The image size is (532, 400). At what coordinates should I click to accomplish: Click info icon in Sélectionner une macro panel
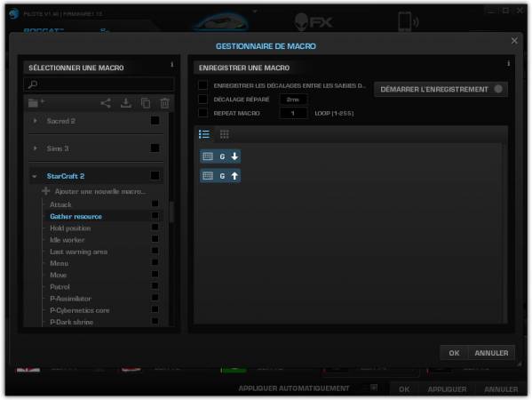point(172,64)
